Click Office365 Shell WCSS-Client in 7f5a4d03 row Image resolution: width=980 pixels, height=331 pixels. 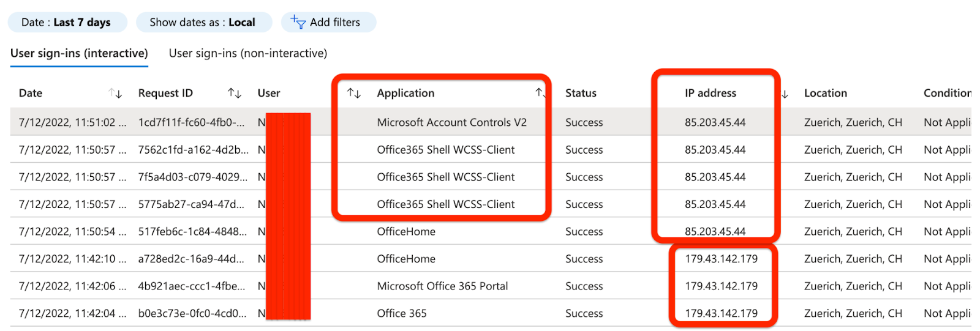tap(446, 177)
